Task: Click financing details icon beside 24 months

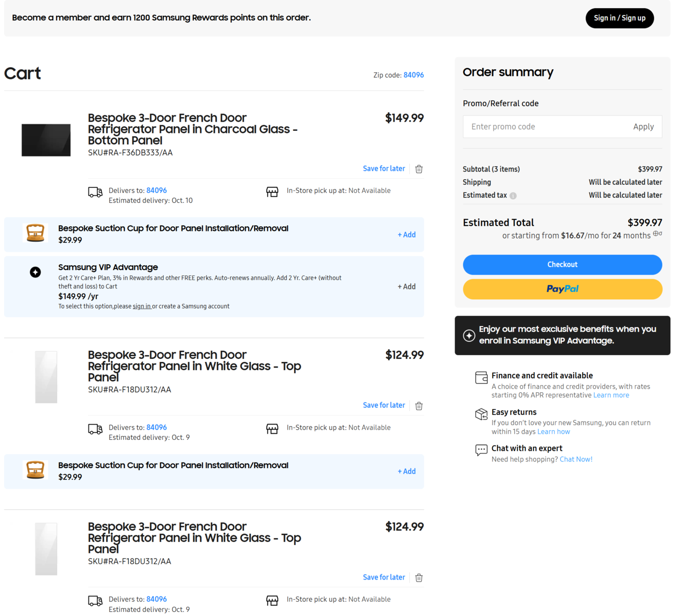Action: pos(657,234)
